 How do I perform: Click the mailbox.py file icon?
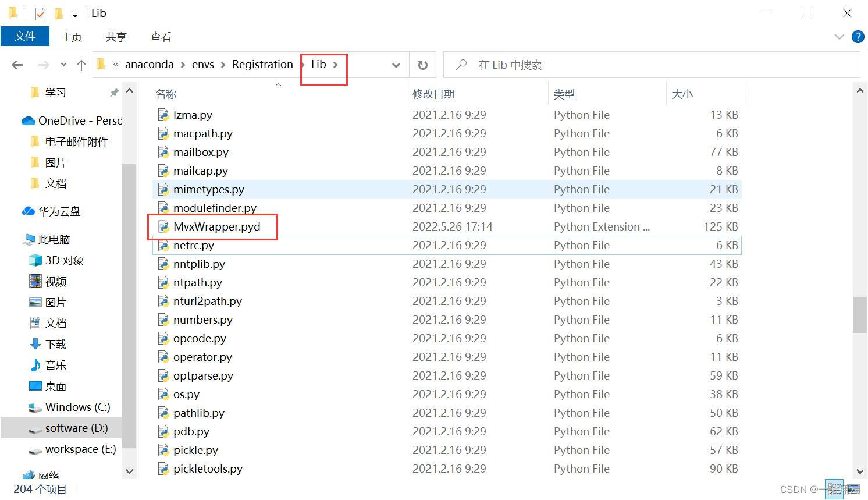[163, 152]
